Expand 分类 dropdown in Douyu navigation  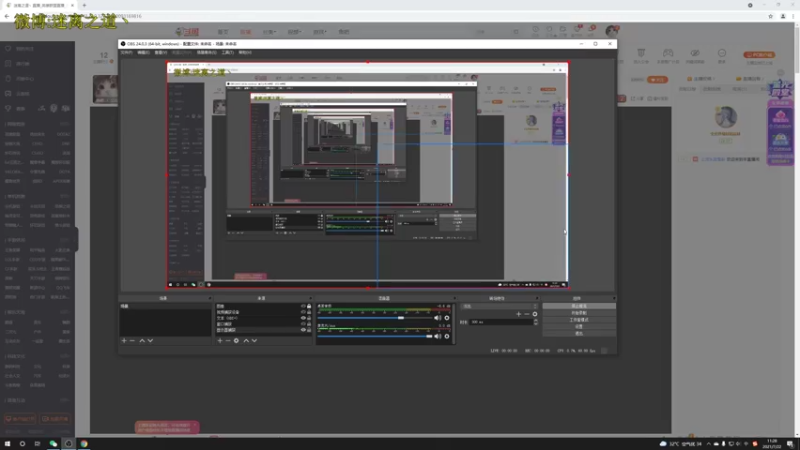(x=269, y=32)
